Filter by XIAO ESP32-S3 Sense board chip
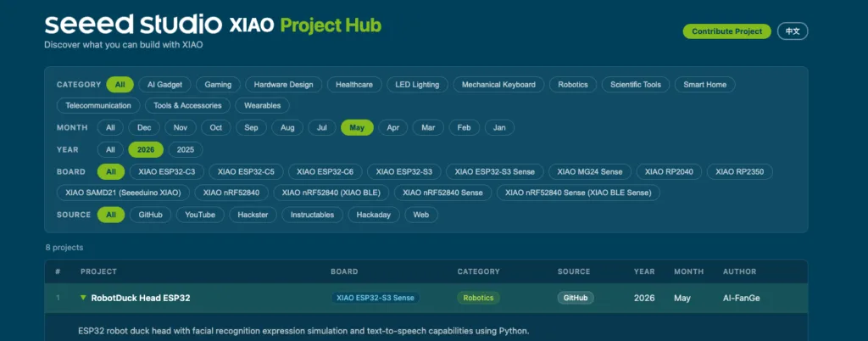868x341 pixels. click(x=495, y=171)
